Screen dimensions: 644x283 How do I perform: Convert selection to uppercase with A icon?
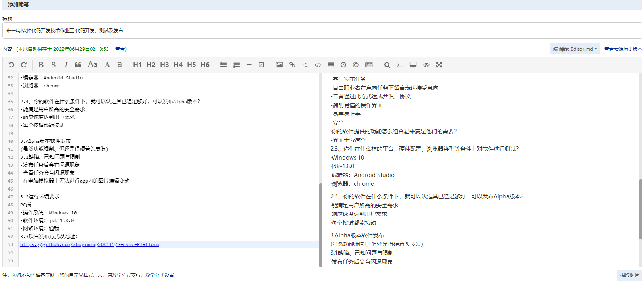(x=107, y=65)
